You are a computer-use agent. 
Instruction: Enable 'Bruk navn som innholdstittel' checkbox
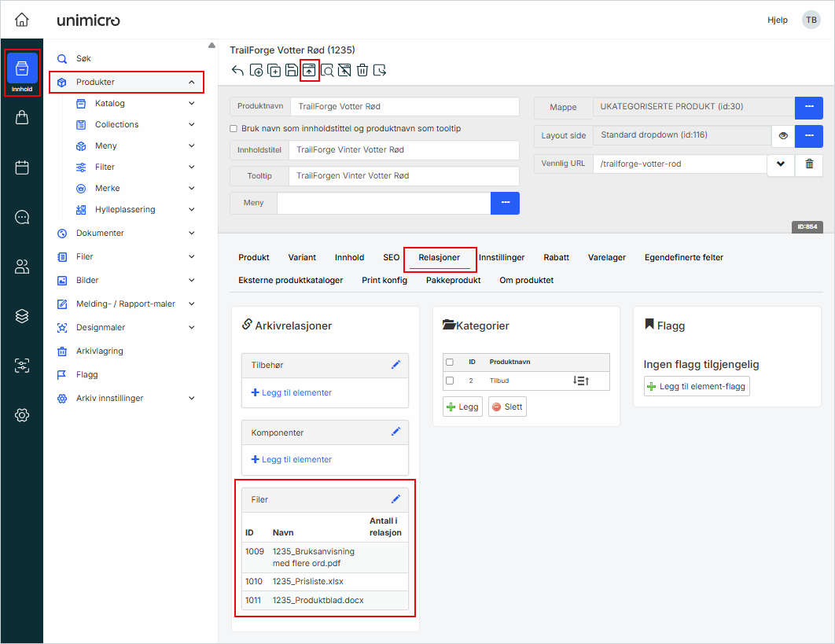point(234,128)
